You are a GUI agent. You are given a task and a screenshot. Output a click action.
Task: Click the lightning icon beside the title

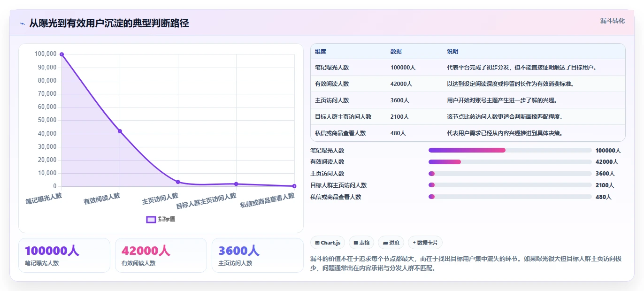point(22,23)
